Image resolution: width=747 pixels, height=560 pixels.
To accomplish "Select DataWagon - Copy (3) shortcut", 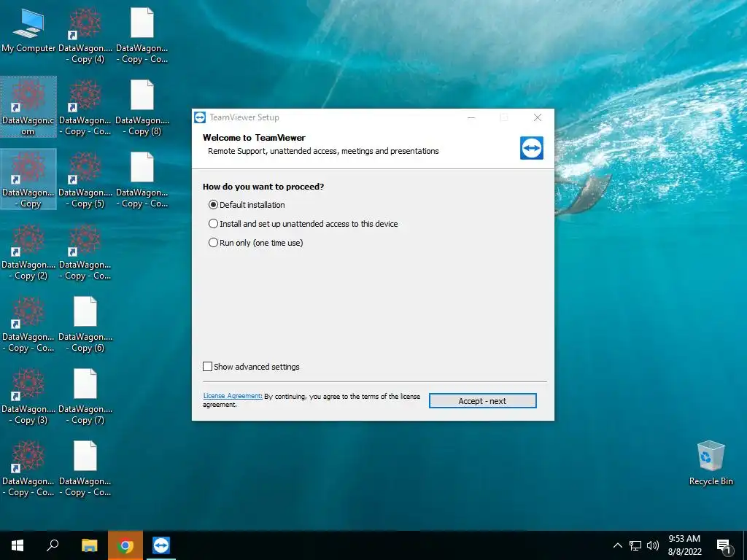I will pos(28,397).
